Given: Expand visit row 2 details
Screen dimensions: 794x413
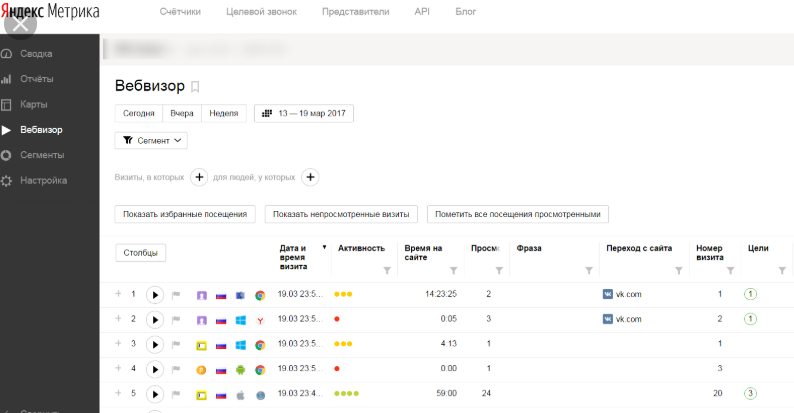Looking at the screenshot, I should click(118, 318).
